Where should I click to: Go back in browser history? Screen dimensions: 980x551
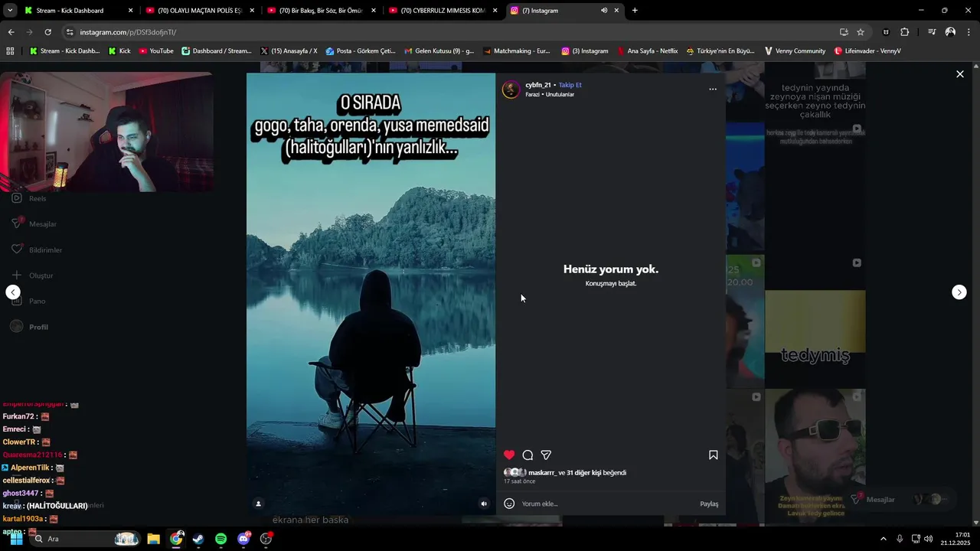coord(11,32)
